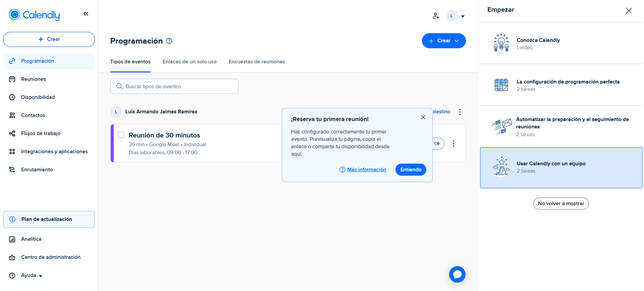Close the Reserva tu primera reunión popup
This screenshot has height=291, width=644.
point(423,117)
